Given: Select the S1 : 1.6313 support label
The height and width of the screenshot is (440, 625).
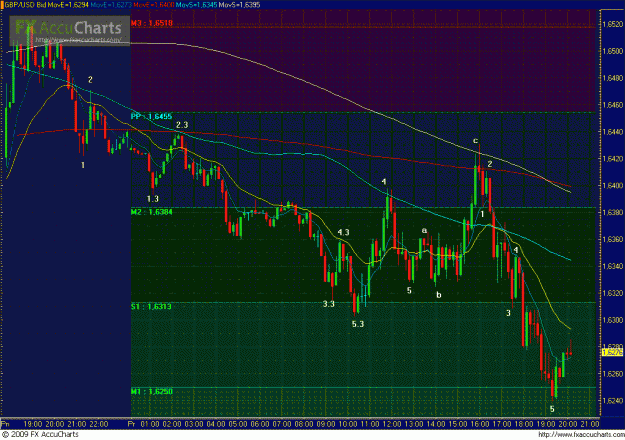Looking at the screenshot, I should [x=151, y=306].
